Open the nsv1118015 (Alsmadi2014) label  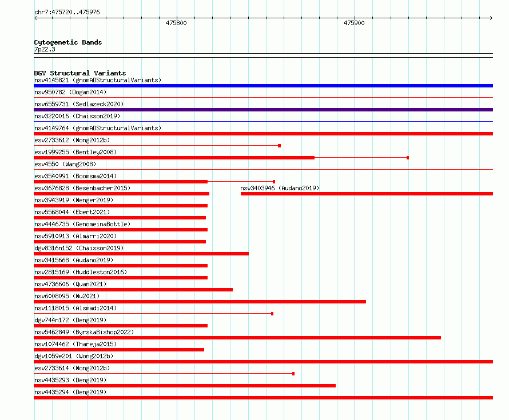click(x=75, y=308)
